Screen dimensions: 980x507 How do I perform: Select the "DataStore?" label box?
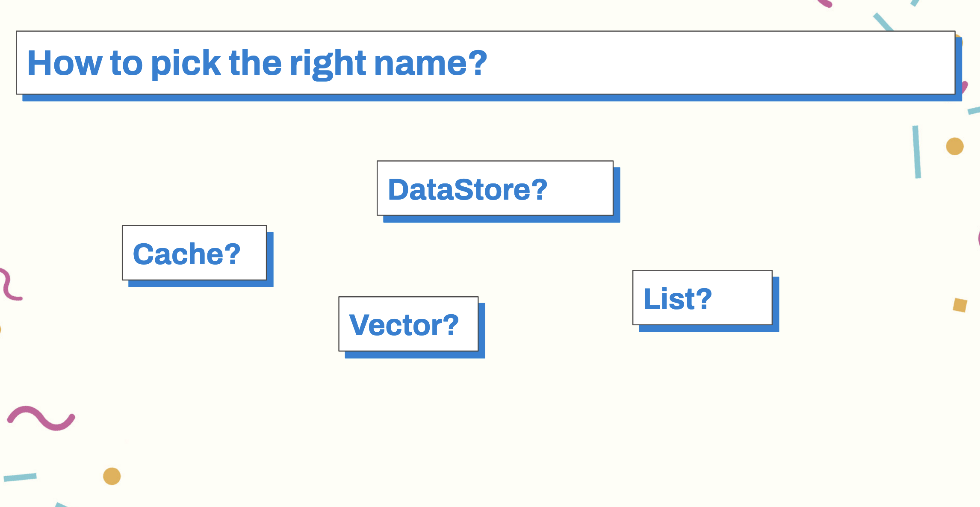(495, 188)
